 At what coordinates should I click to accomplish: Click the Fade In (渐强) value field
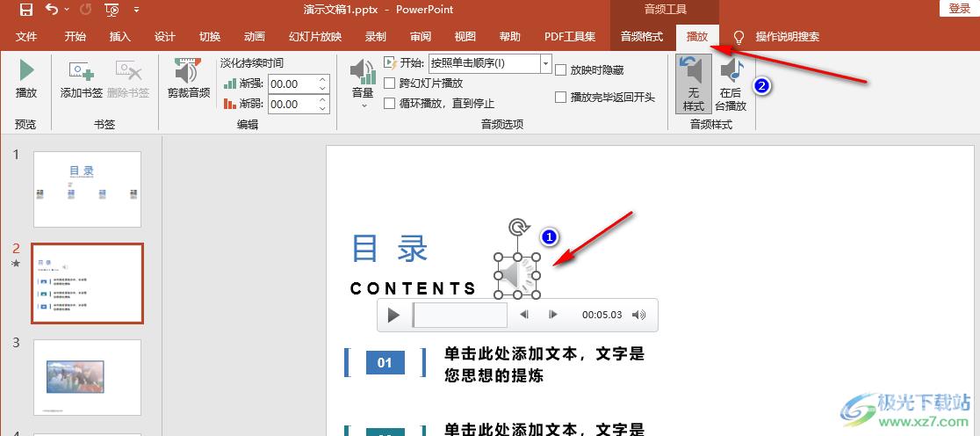pyautogui.click(x=292, y=84)
